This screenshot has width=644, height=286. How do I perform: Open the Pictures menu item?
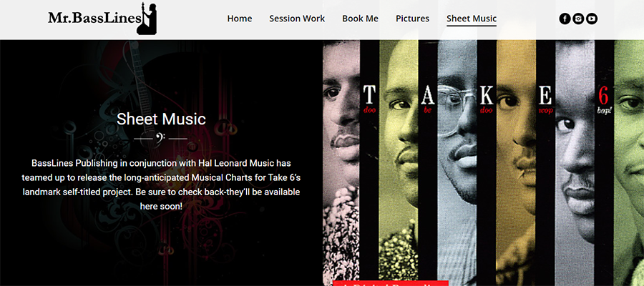tap(412, 19)
